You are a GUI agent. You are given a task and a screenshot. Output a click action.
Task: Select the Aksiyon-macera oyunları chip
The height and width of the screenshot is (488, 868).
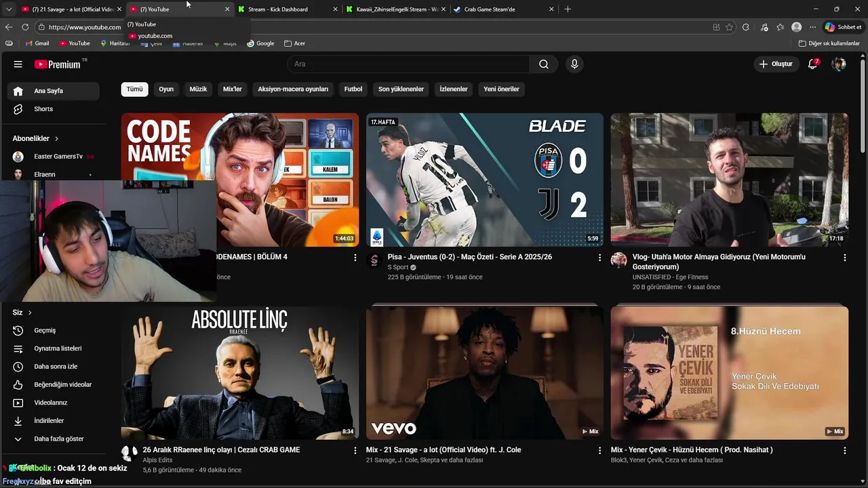coord(293,89)
